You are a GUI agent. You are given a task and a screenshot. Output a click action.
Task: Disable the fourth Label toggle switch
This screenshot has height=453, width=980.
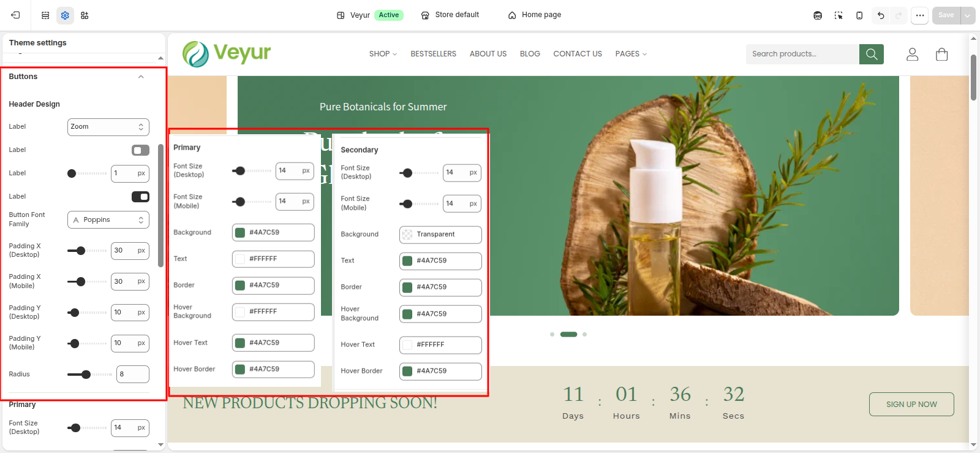click(x=140, y=197)
